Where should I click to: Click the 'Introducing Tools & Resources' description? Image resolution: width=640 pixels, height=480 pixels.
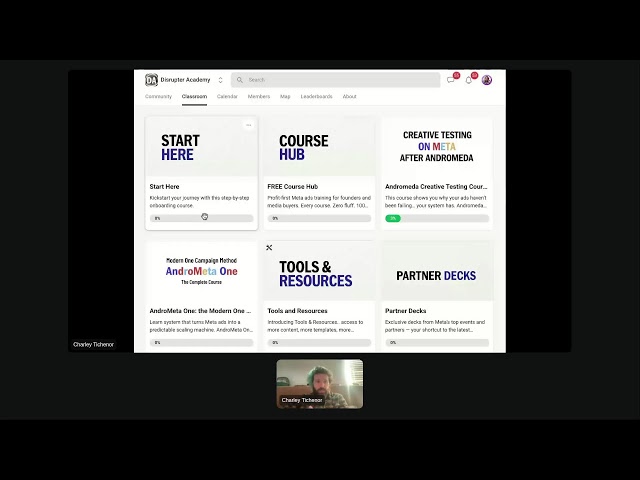coord(315,326)
